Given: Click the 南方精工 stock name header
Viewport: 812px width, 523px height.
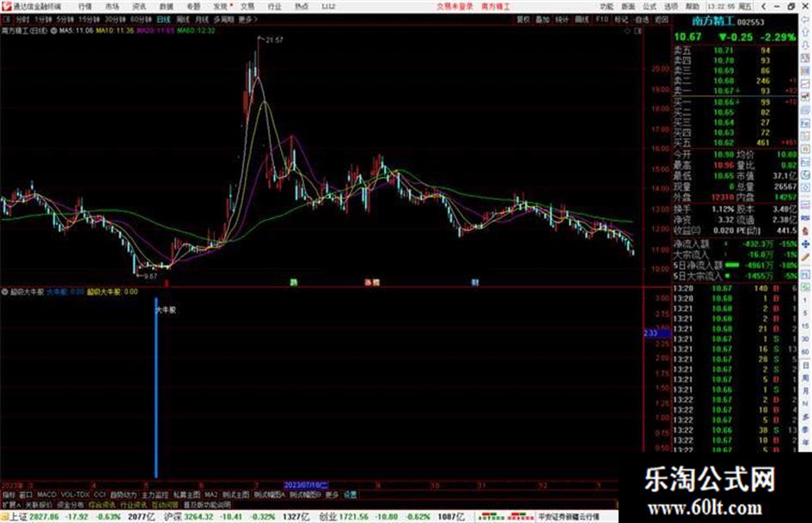Looking at the screenshot, I should pyautogui.click(x=713, y=21).
